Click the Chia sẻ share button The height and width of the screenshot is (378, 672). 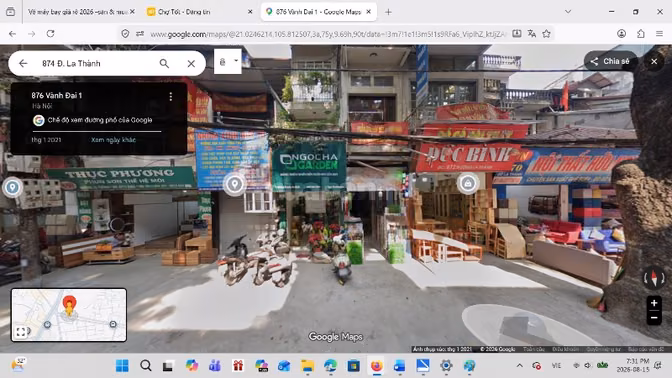(610, 61)
